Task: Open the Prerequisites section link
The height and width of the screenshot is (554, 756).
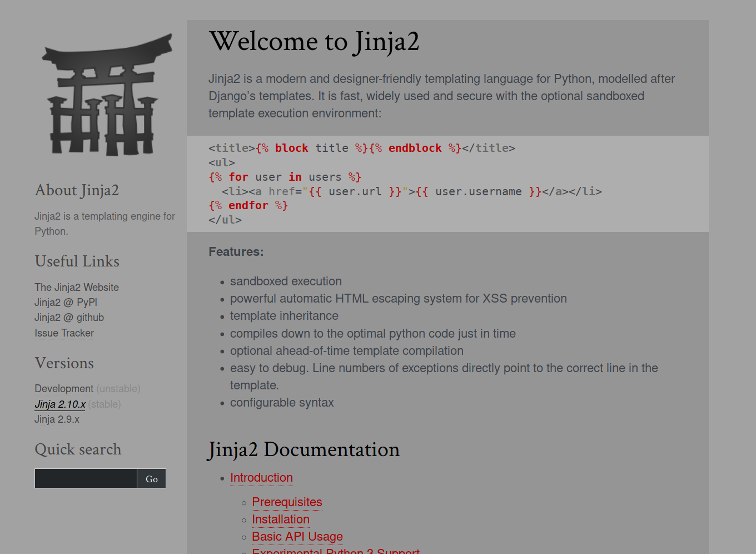Action: [x=287, y=502]
